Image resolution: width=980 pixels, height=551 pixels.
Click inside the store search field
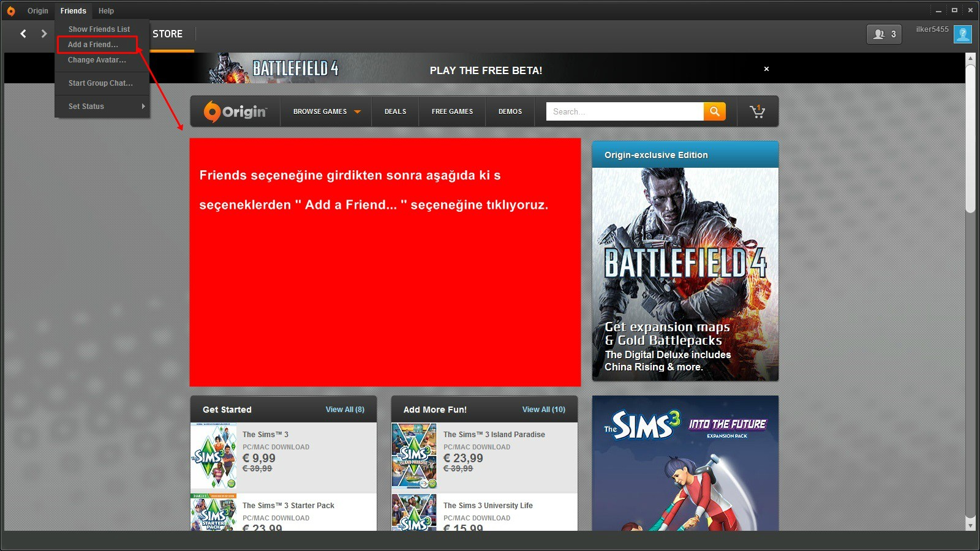pyautogui.click(x=624, y=111)
